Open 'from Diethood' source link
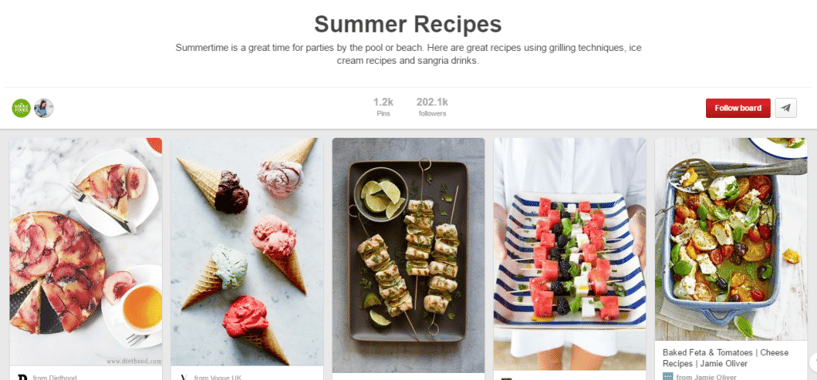Screen dimensions: 817x380 pos(54,377)
